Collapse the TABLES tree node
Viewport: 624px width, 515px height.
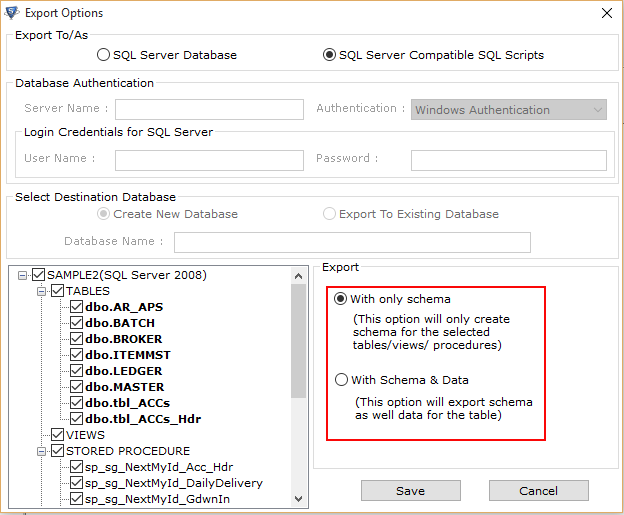(x=41, y=292)
